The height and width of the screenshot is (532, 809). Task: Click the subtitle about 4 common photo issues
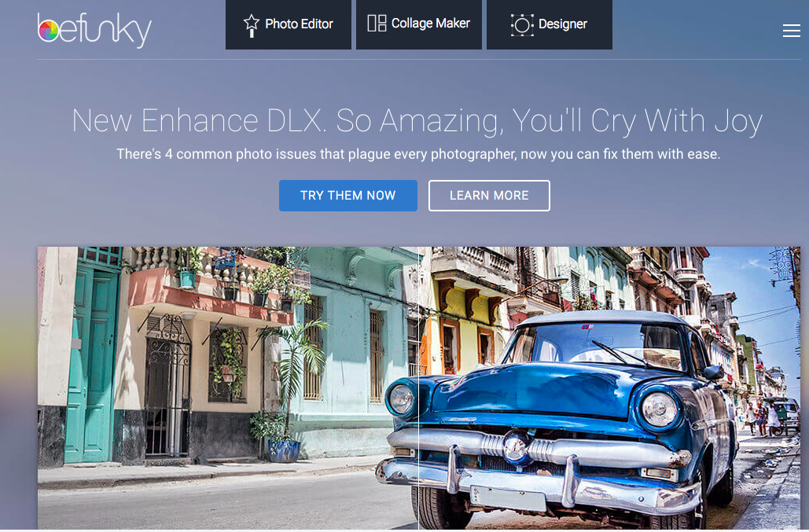(418, 154)
